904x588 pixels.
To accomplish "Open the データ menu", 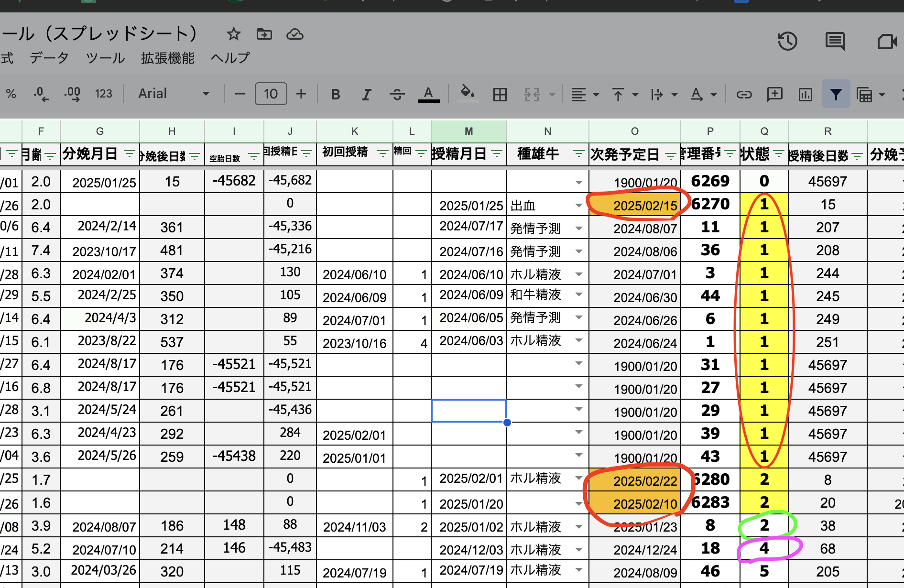I will coord(49,58).
